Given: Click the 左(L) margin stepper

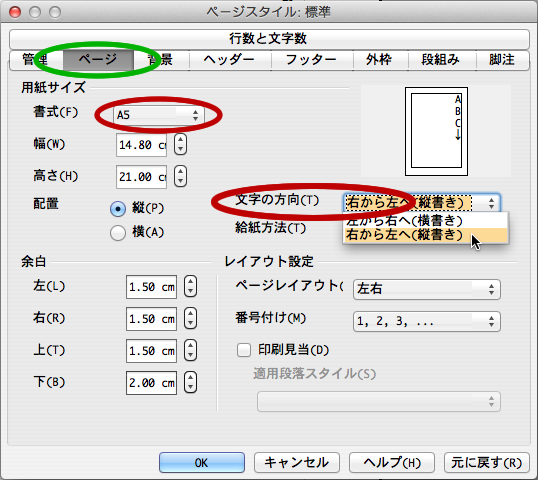Looking at the screenshot, I should coord(190,286).
